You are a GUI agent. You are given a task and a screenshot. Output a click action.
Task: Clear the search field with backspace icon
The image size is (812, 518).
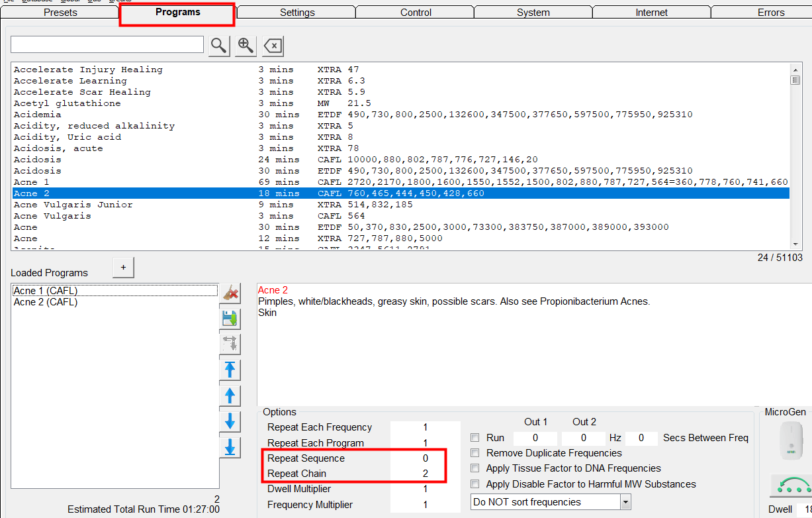coord(272,45)
